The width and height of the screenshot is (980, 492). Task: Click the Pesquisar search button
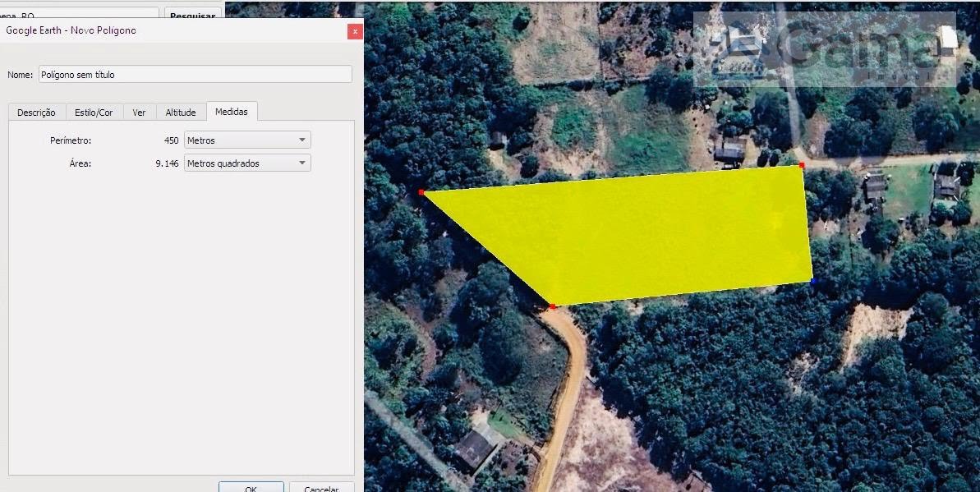coord(192,14)
